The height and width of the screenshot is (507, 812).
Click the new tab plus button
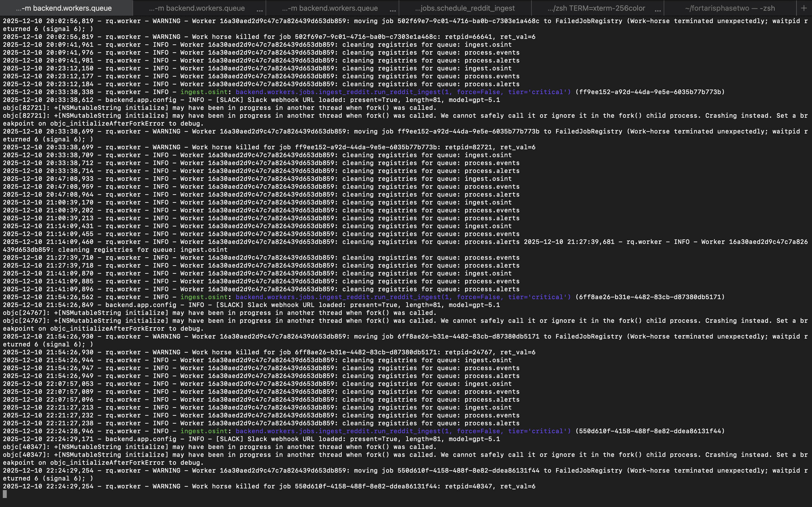pos(804,8)
